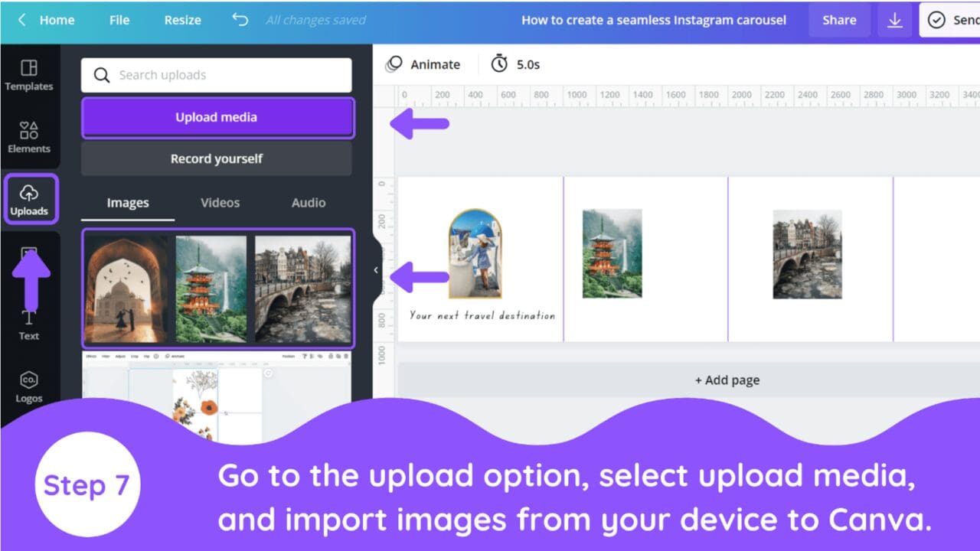The height and width of the screenshot is (551, 980).
Task: Open the Uploads panel
Action: tap(31, 198)
